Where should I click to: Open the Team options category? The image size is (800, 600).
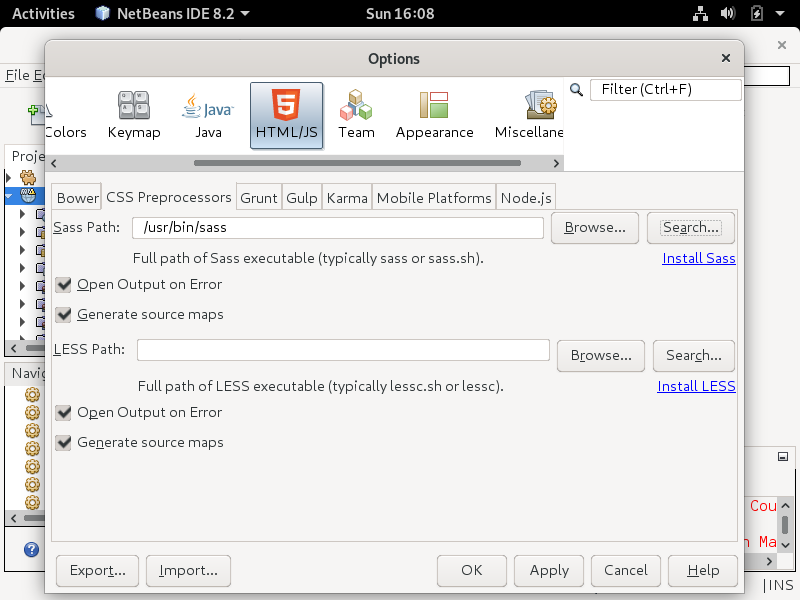[356, 116]
